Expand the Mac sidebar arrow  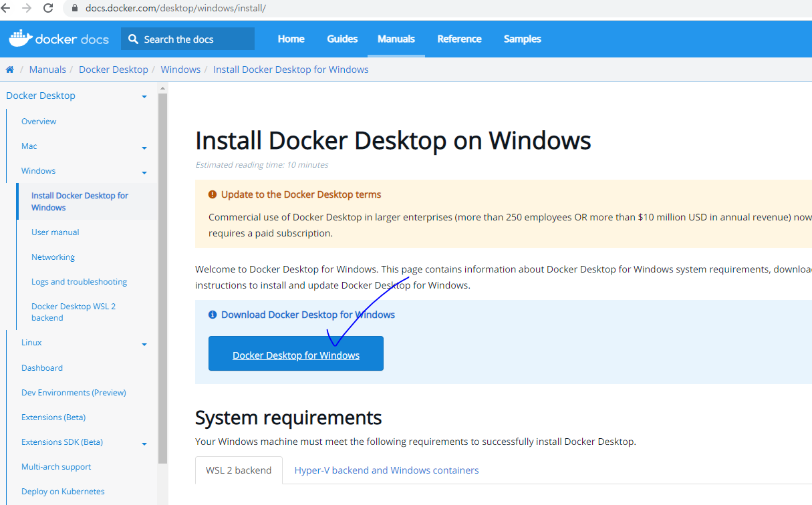coord(144,148)
